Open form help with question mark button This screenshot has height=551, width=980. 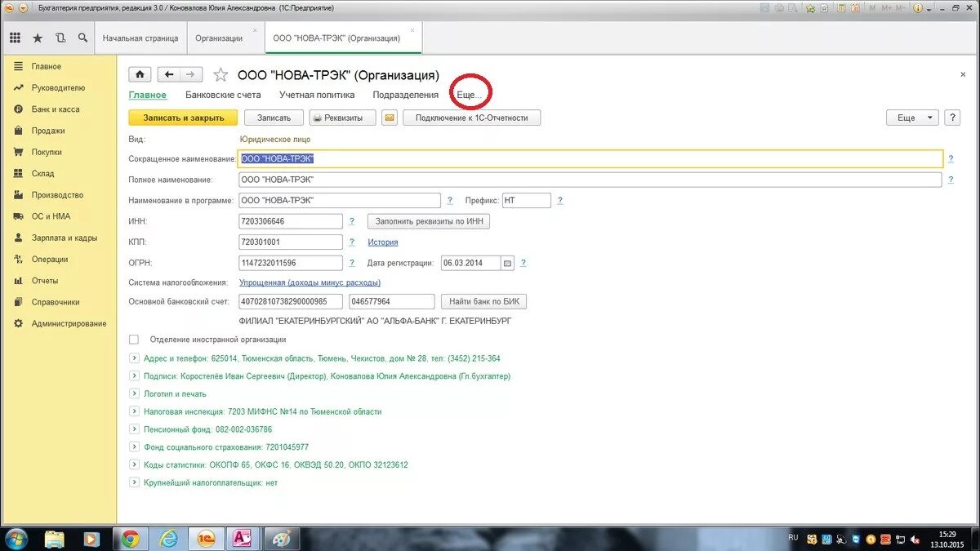952,118
